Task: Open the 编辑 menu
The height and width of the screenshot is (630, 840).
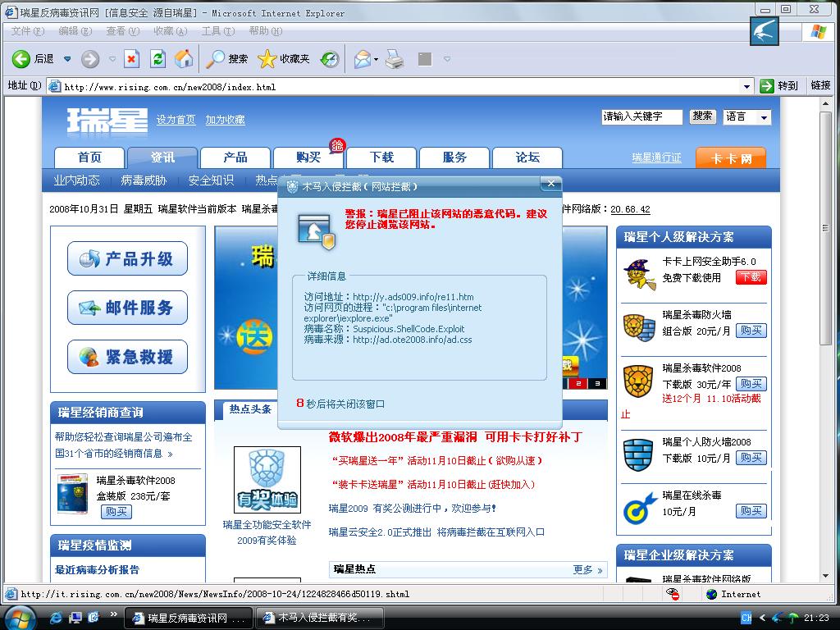Action: pyautogui.click(x=75, y=31)
